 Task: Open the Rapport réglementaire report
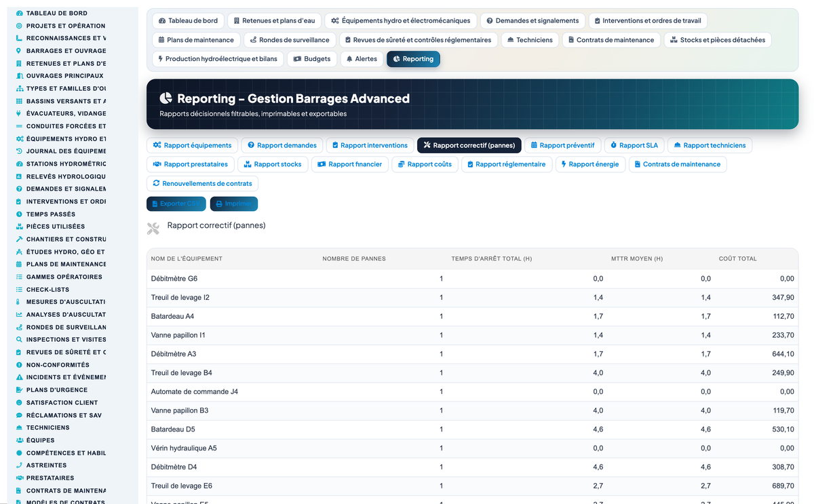507,164
